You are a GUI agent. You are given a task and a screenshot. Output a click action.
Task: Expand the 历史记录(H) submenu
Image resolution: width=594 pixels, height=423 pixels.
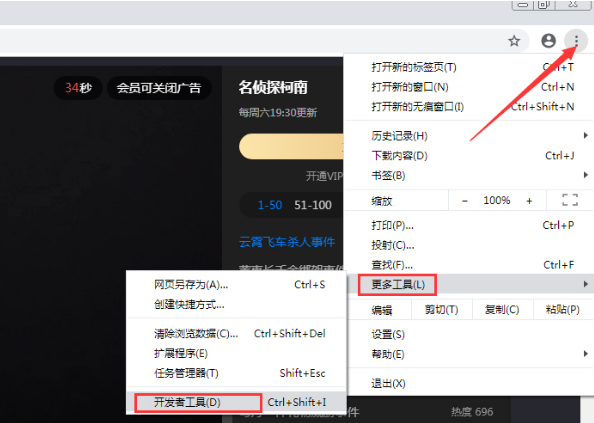pyautogui.click(x=470, y=136)
